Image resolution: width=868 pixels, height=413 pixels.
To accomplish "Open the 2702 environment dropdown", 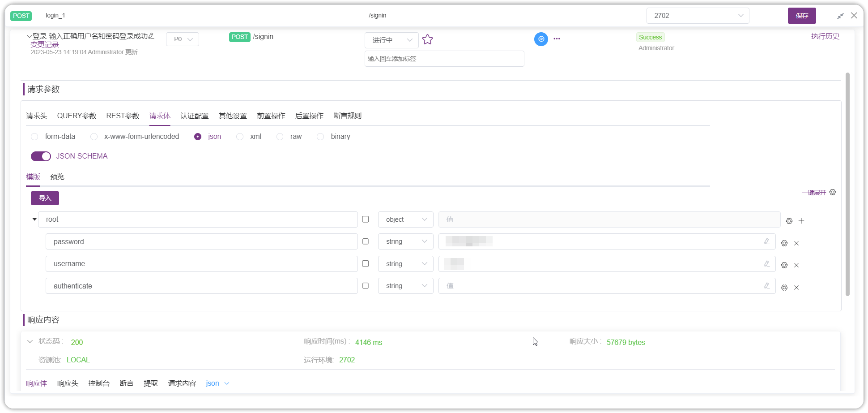I will [x=698, y=16].
